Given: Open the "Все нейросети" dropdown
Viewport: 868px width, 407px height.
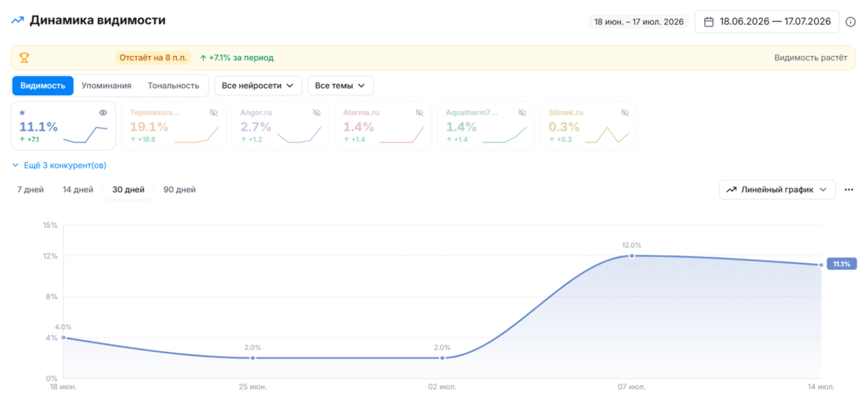Looking at the screenshot, I should click(258, 86).
